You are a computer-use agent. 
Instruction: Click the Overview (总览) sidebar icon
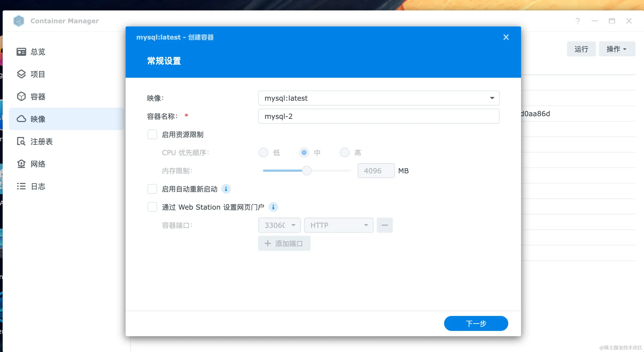[x=21, y=52]
